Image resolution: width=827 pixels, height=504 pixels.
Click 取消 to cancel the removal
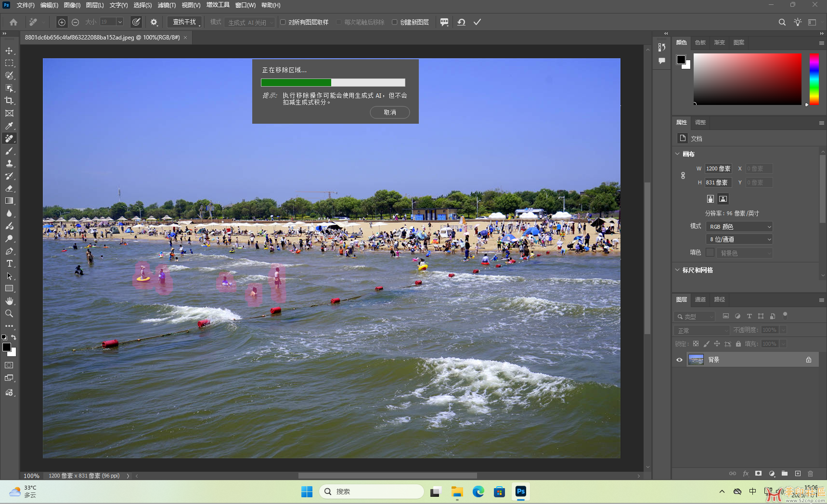389,112
